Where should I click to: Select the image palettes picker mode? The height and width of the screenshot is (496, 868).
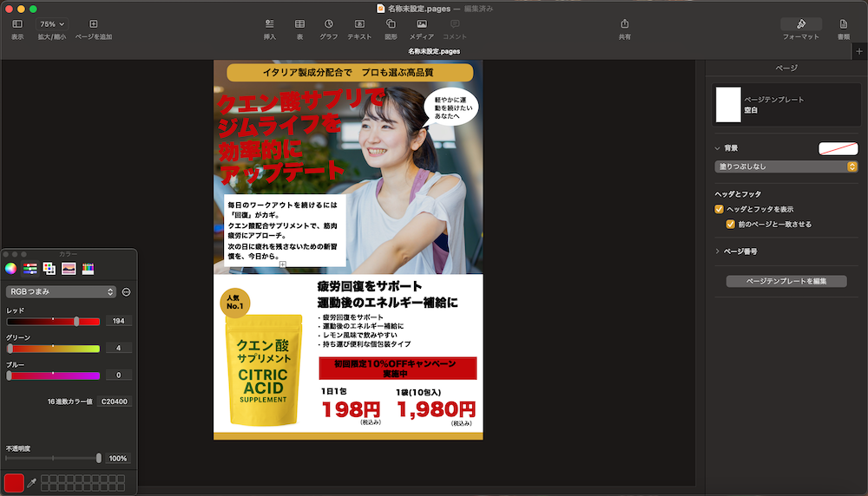(x=69, y=269)
